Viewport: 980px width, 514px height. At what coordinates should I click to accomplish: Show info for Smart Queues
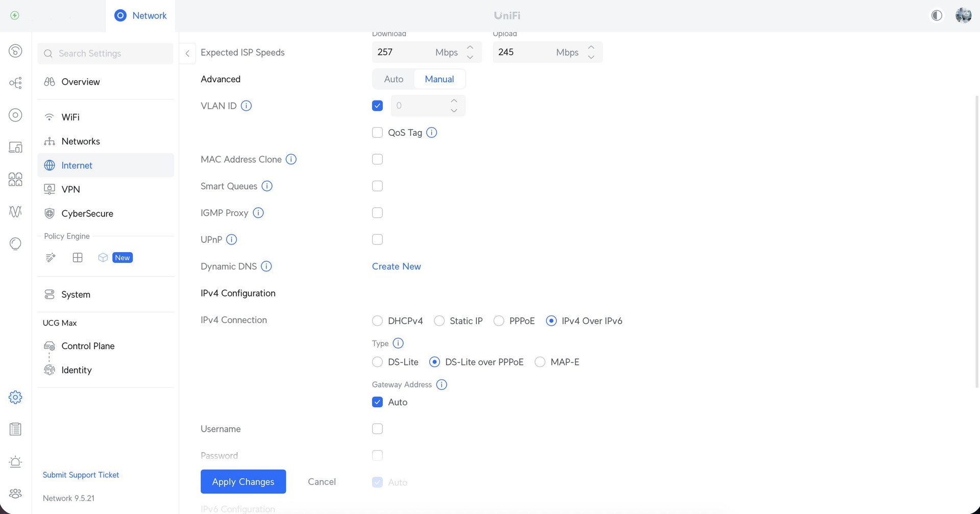pos(267,186)
